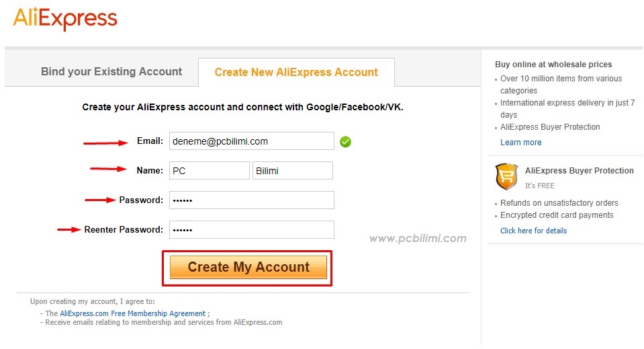
Task: Click the Reenter Password: label
Action: pyautogui.click(x=124, y=230)
